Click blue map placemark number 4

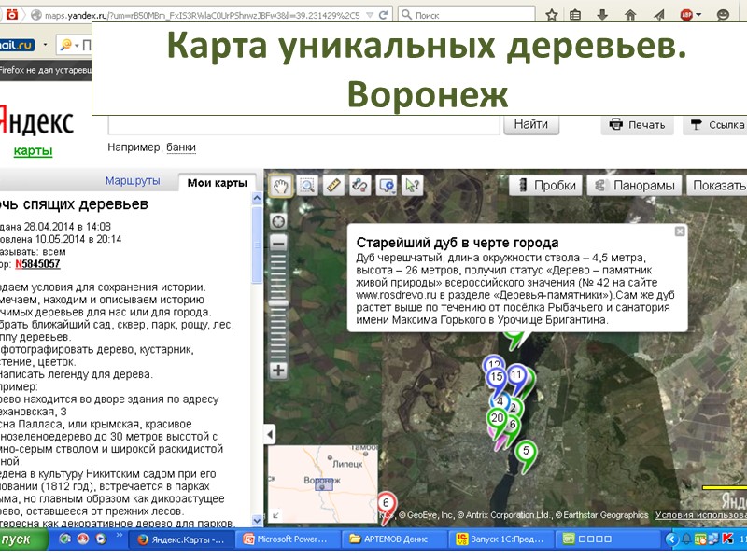tap(500, 402)
